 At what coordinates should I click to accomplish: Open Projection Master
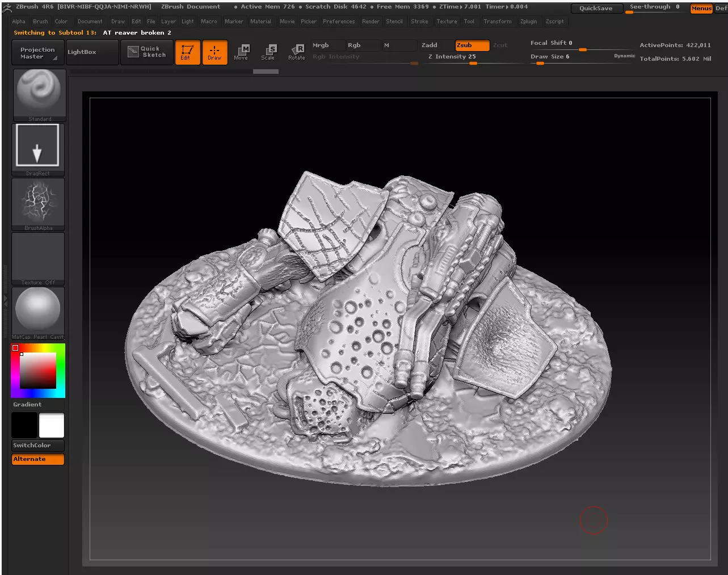point(37,52)
